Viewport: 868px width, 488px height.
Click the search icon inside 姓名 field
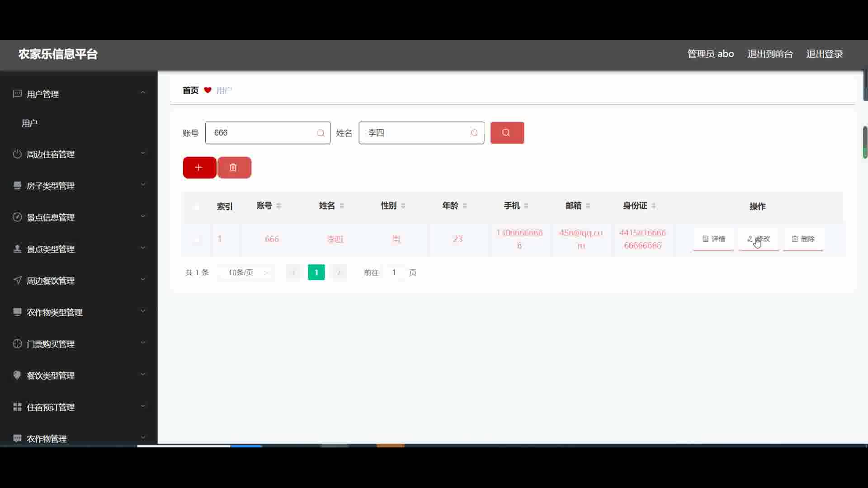[x=474, y=133]
